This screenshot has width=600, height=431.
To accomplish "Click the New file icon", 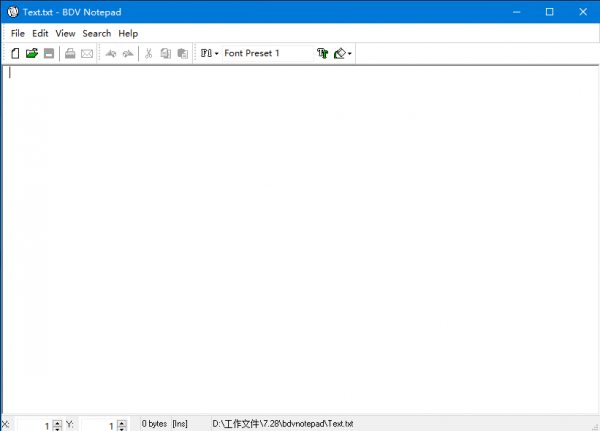I will click(x=16, y=53).
